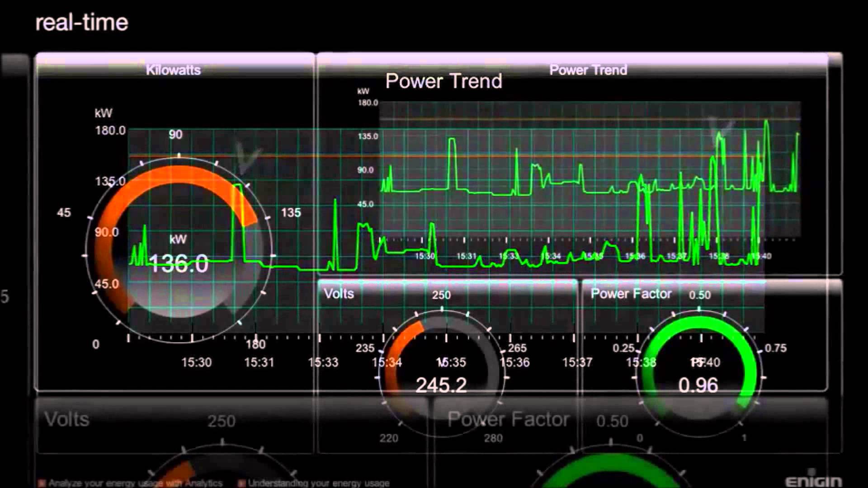868x488 pixels.
Task: Open the Power Factor panel title
Action: pyautogui.click(x=631, y=294)
